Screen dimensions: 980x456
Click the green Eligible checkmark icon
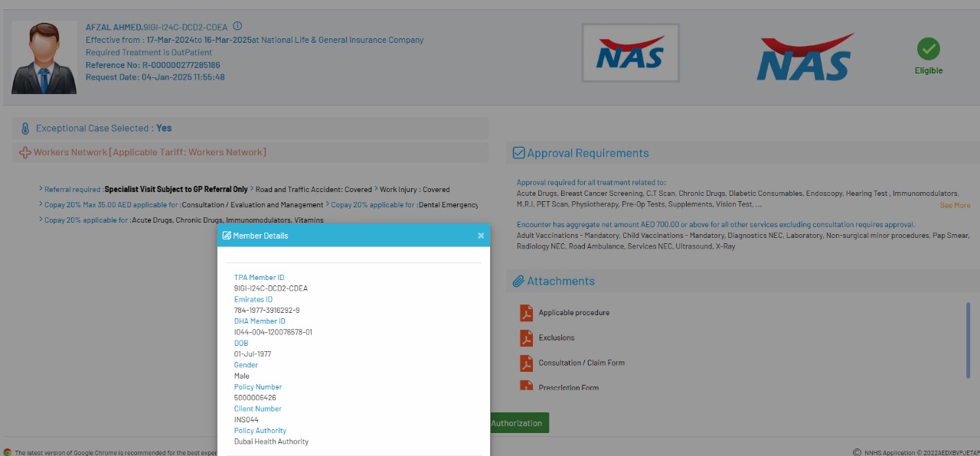pos(929,49)
